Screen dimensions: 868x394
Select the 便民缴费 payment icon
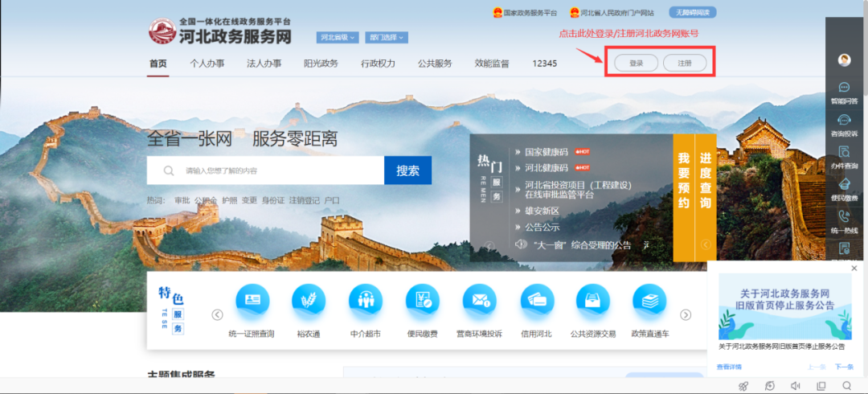422,302
